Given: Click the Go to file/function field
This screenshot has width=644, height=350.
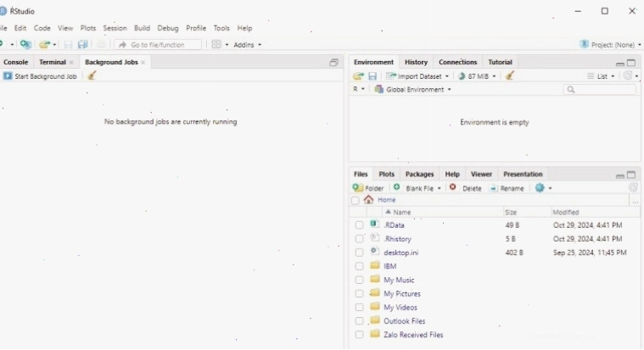Looking at the screenshot, I should pyautogui.click(x=158, y=44).
